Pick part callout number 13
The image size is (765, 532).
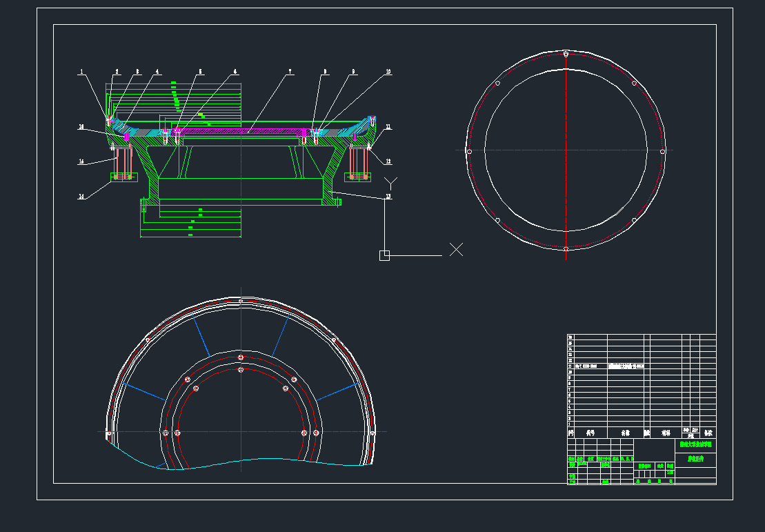pyautogui.click(x=388, y=197)
